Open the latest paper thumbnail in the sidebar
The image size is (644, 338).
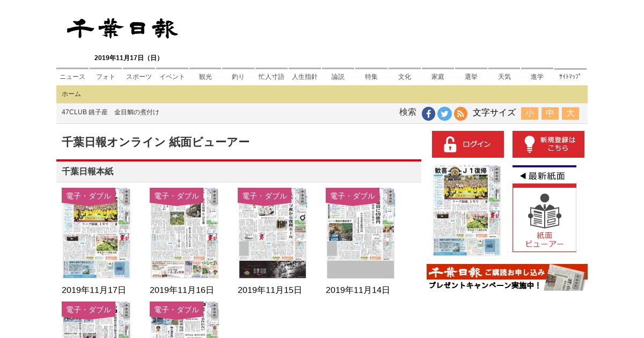(467, 211)
